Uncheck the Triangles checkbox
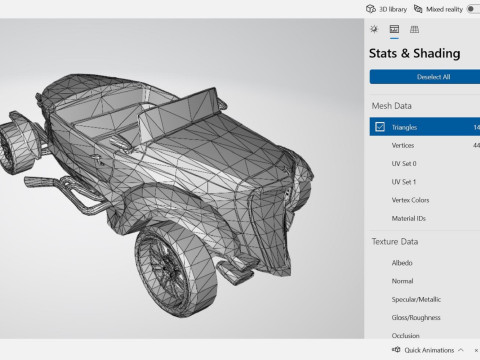Screen dimensions: 480x360 click(x=380, y=127)
